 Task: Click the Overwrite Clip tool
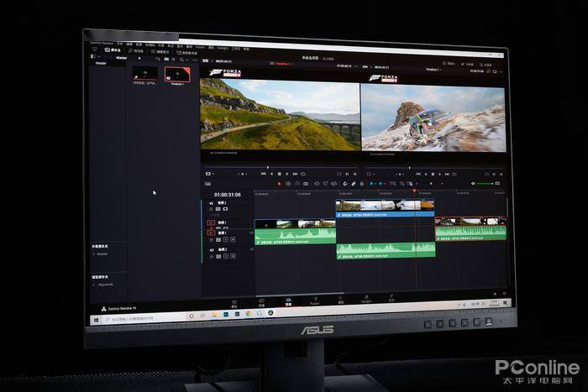(325, 184)
